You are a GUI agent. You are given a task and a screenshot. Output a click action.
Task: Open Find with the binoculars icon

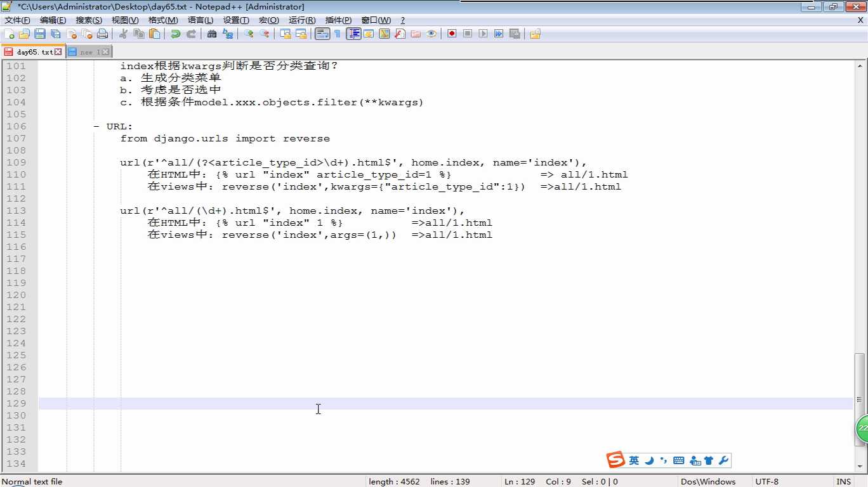pos(213,34)
